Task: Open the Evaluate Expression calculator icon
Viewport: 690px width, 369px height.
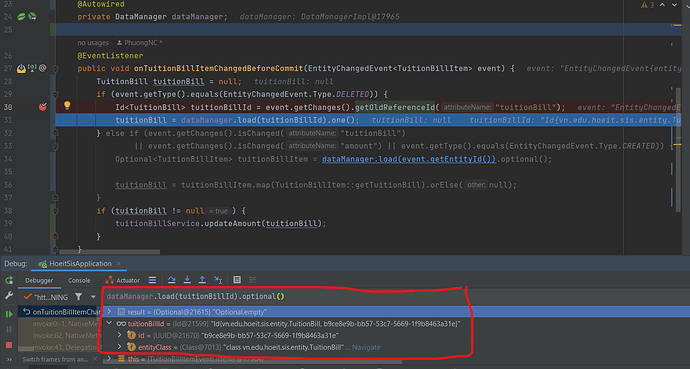Action: (237, 280)
